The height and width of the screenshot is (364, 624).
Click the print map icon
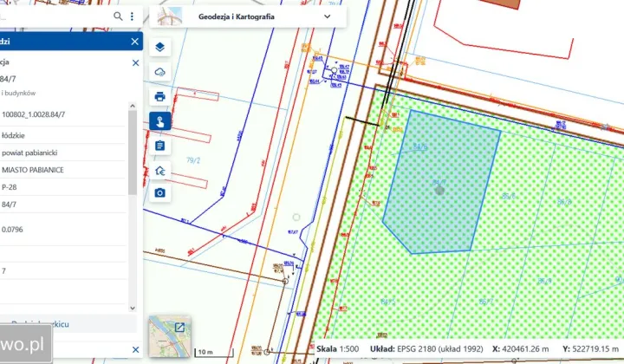160,97
